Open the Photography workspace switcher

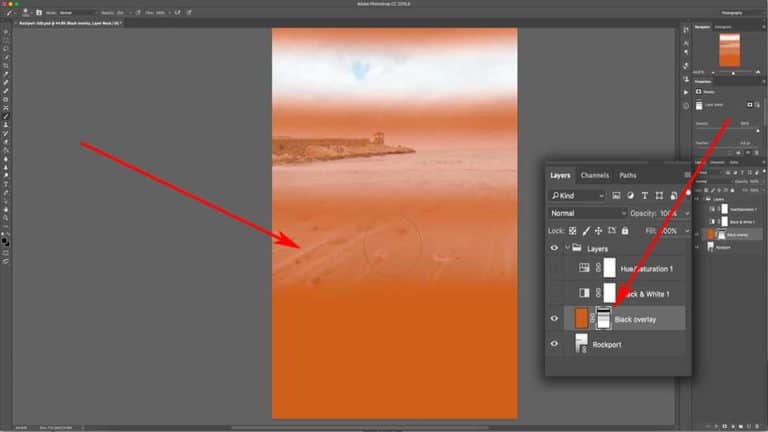pos(735,13)
